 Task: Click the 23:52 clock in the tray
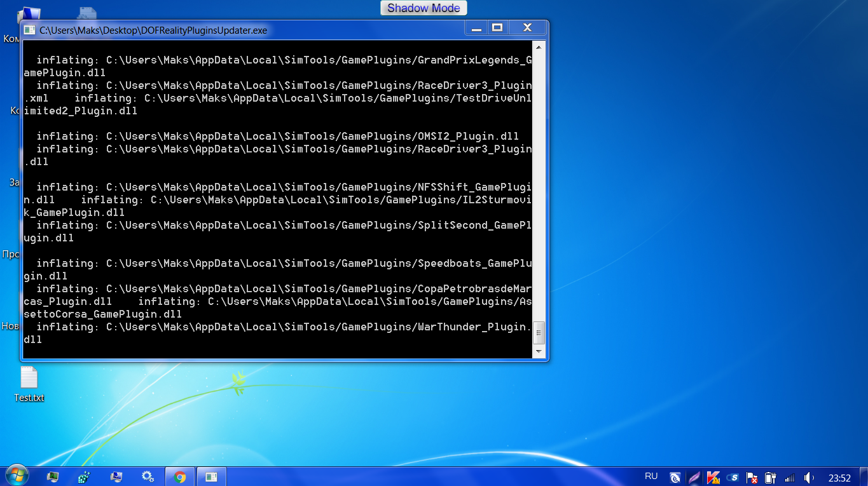[x=839, y=477]
